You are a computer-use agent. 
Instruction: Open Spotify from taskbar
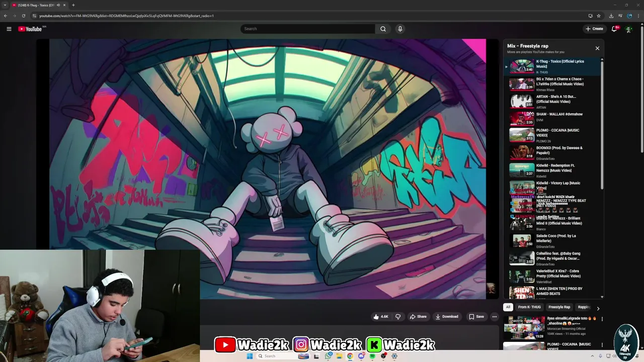372,356
